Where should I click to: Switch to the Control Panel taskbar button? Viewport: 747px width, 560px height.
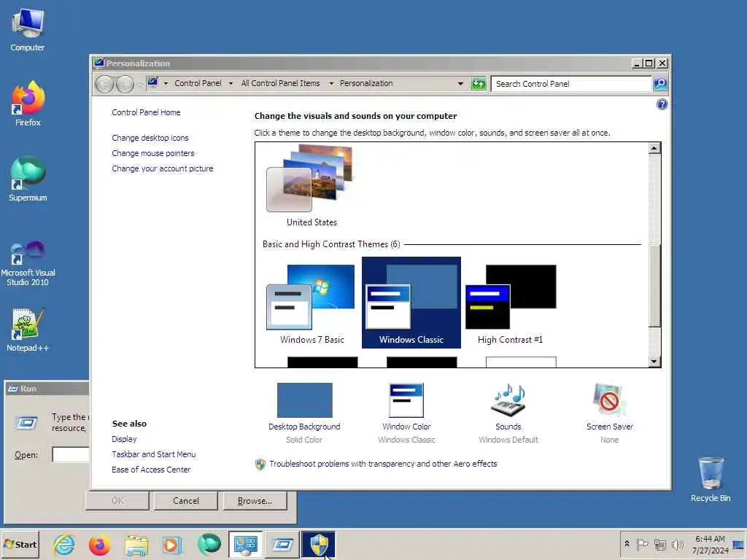pos(245,545)
